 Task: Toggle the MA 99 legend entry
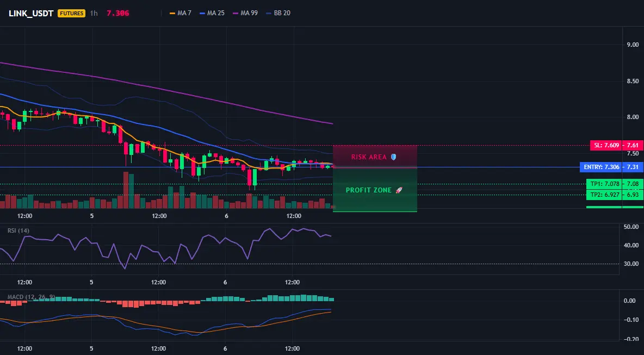[245, 13]
